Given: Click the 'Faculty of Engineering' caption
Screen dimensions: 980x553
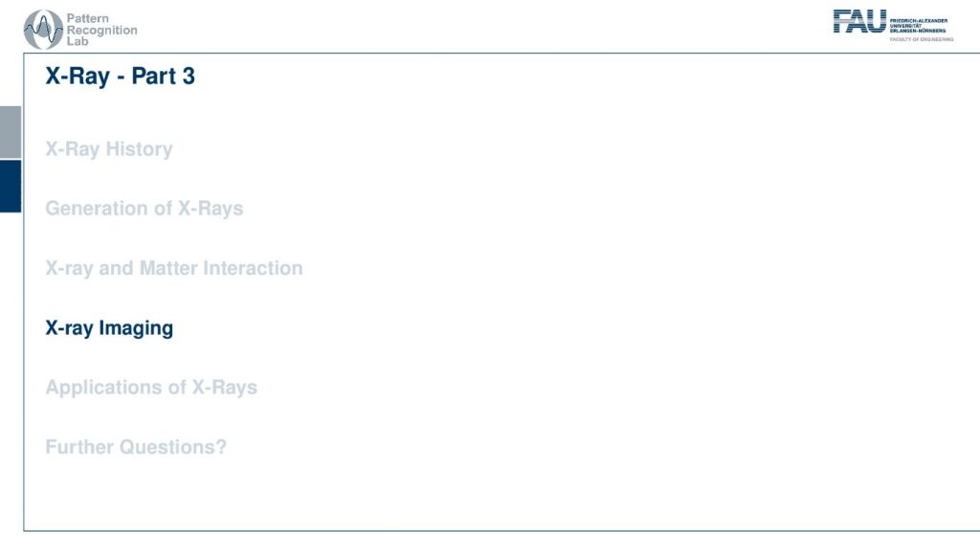Looking at the screenshot, I should (922, 39).
